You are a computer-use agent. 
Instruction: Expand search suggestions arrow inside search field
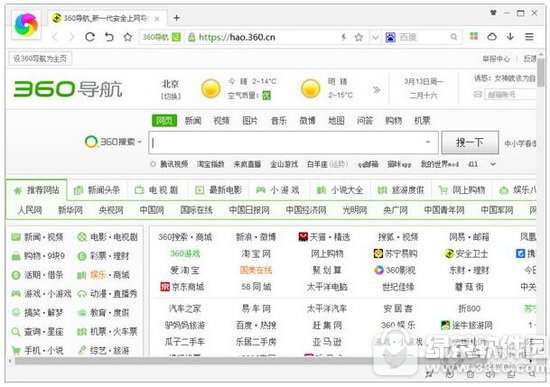[428, 142]
